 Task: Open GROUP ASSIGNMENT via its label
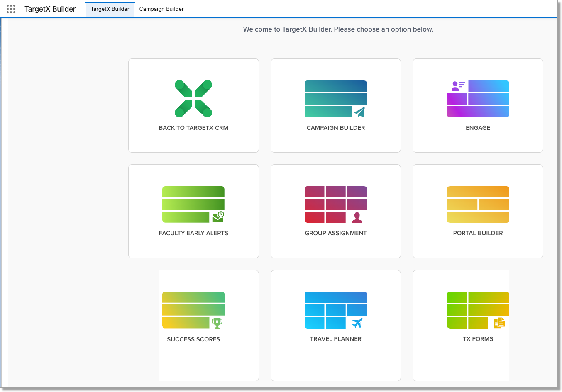click(x=335, y=233)
